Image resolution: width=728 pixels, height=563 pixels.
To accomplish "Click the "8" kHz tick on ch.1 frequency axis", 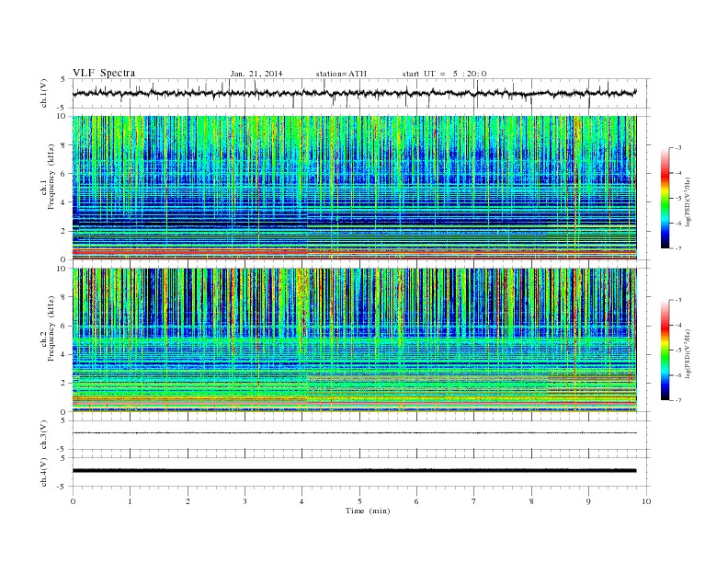I will (x=63, y=145).
